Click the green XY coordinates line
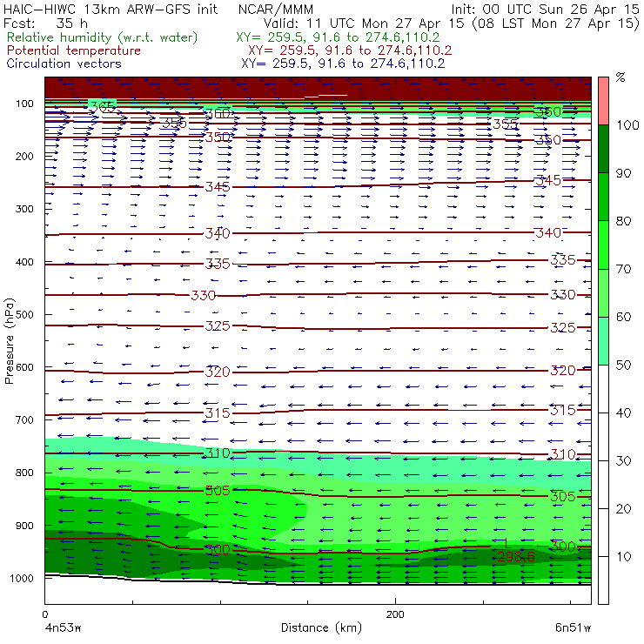Image resolution: width=644 pixels, height=644 pixels. coord(338,37)
